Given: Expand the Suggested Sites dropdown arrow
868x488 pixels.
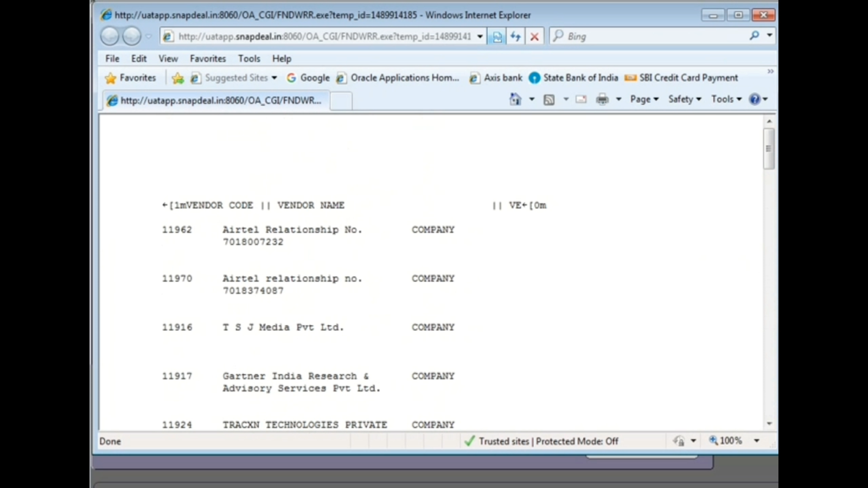Looking at the screenshot, I should coord(275,78).
